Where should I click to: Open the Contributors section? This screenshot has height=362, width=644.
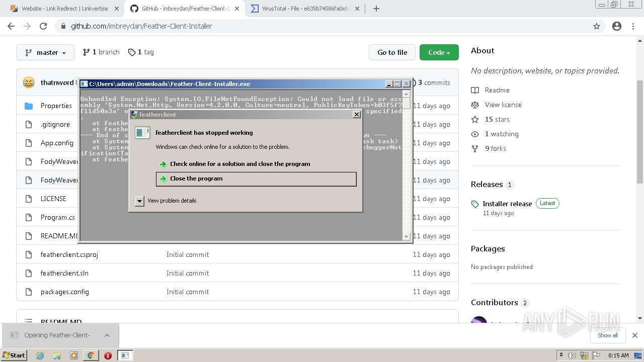coord(494,303)
